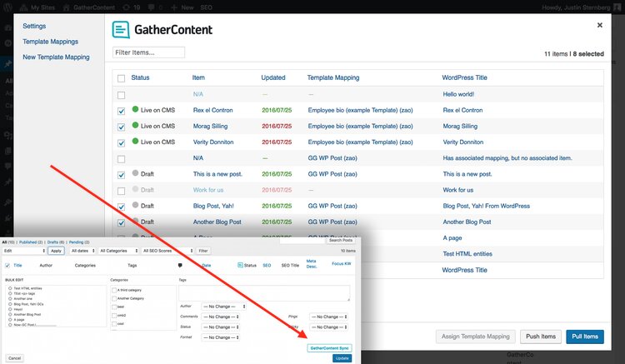Open the Settings menu item in modal sidebar
Image resolution: width=625 pixels, height=364 pixels.
point(34,26)
